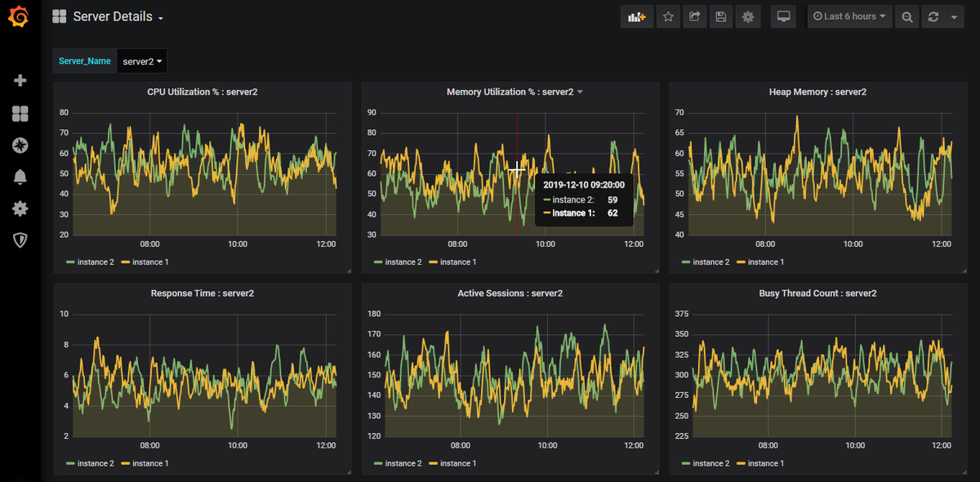
Task: Expand the Server_Name server2 dropdown
Action: coord(142,61)
